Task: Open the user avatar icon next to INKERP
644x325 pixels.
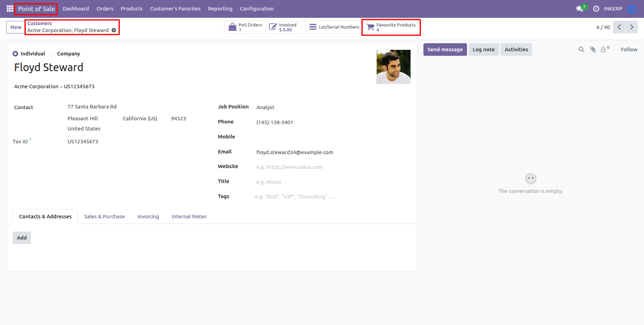Action: pyautogui.click(x=632, y=9)
